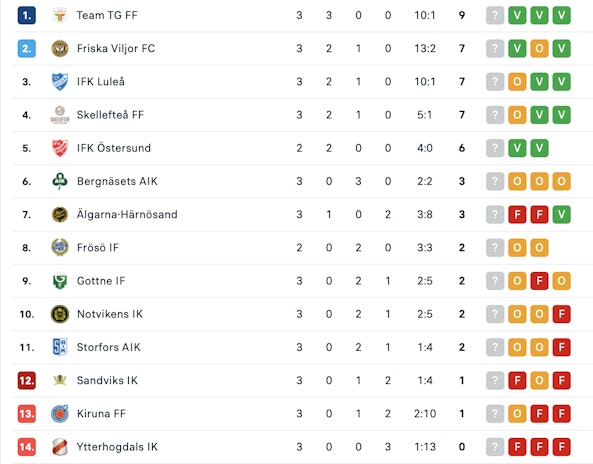Viewport: 593px width, 464px height.
Task: Click the IFK Luleå blue shield logo
Action: click(60, 82)
